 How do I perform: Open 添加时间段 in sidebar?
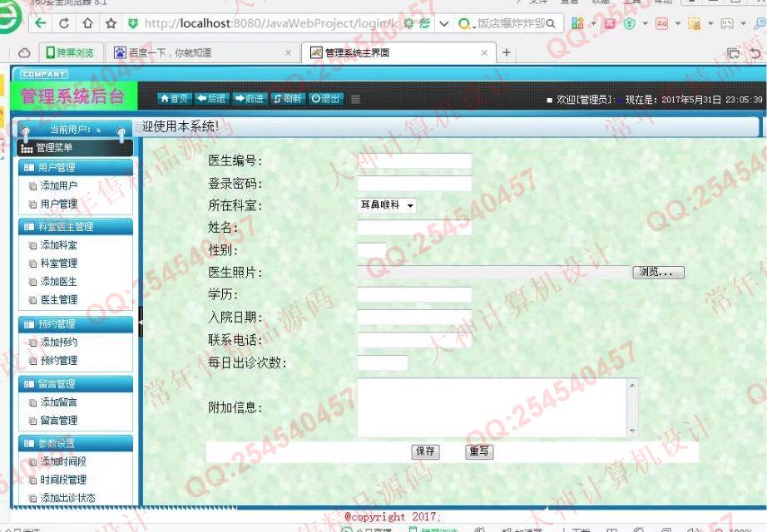(x=63, y=461)
